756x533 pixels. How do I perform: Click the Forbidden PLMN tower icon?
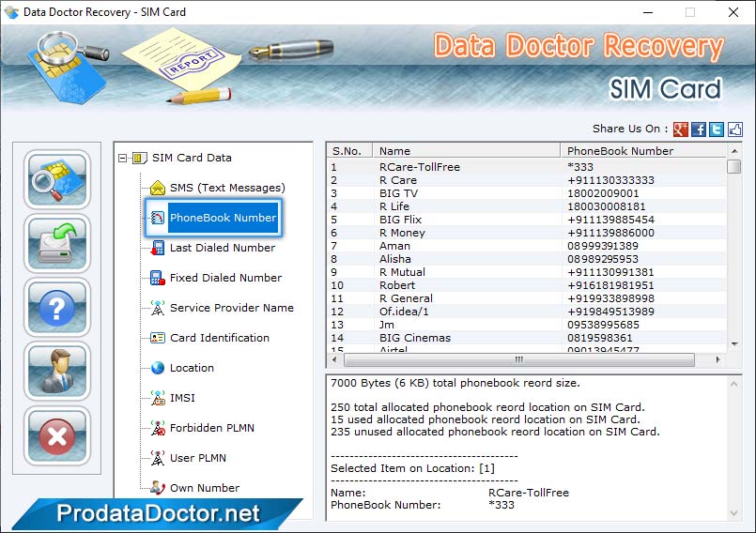coord(158,428)
